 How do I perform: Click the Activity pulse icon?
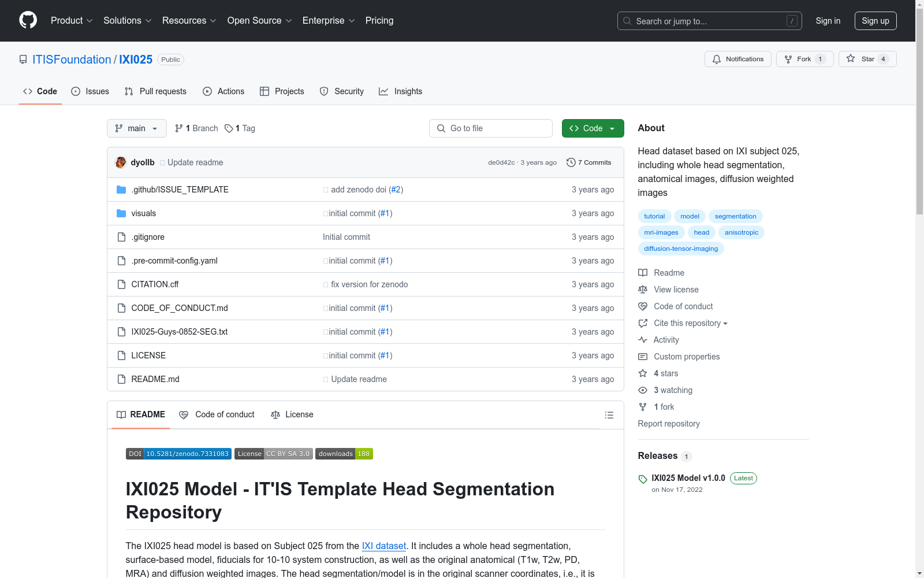[x=643, y=340]
